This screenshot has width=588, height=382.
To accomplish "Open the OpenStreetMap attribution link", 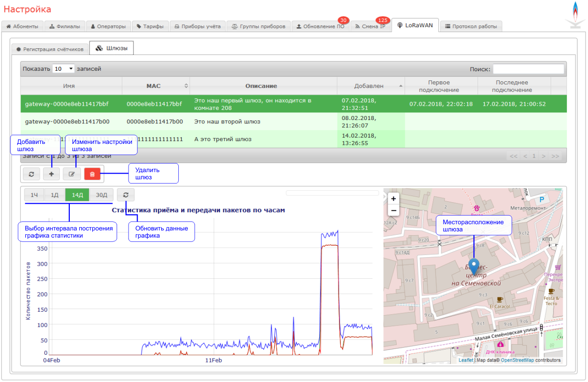I will click(517, 360).
